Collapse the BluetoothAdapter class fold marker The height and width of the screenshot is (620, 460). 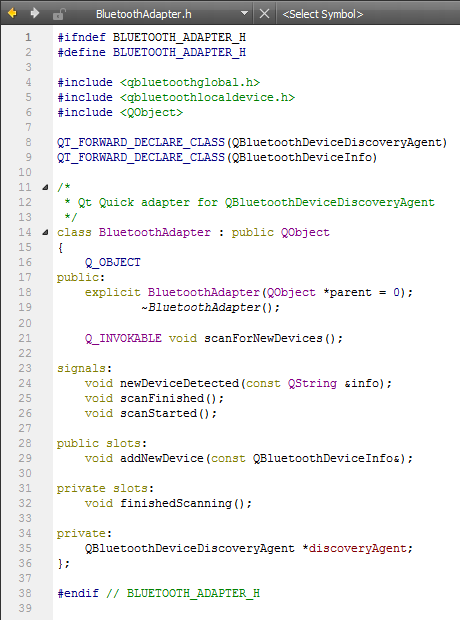pyautogui.click(x=45, y=232)
